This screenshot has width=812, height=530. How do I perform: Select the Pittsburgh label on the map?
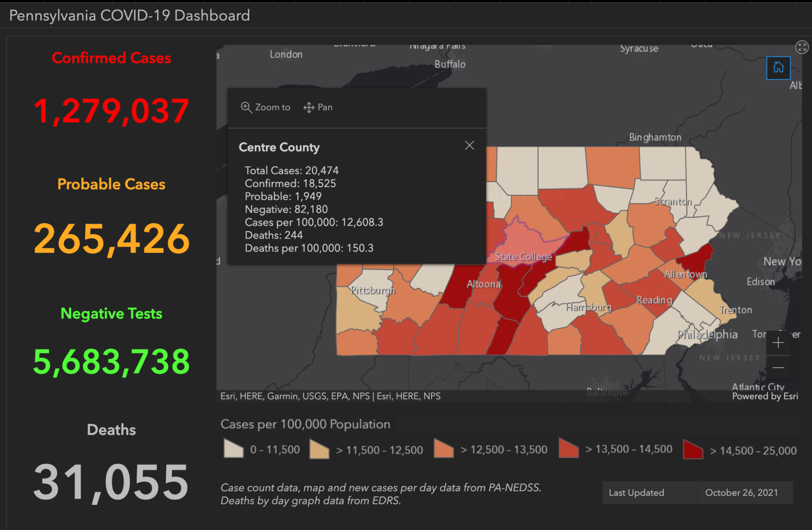tap(373, 291)
